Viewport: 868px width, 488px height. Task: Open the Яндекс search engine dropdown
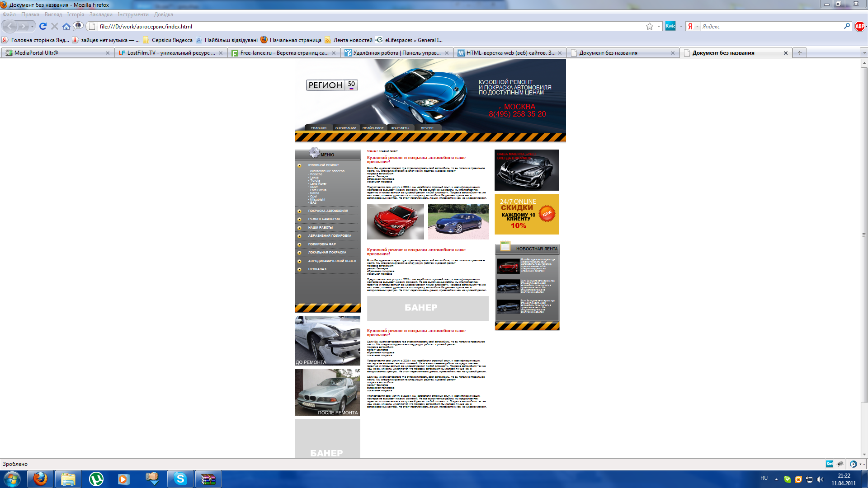click(x=697, y=26)
